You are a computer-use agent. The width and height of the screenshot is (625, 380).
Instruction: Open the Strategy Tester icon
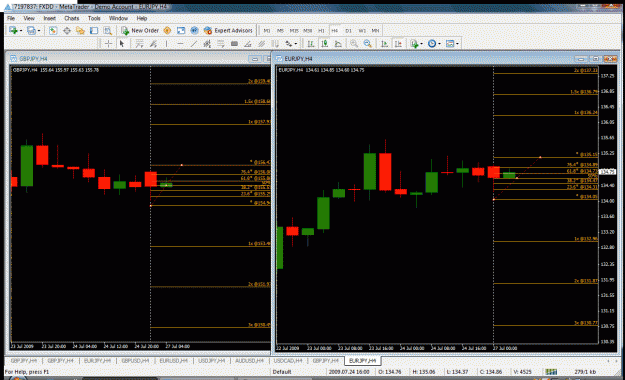point(107,30)
